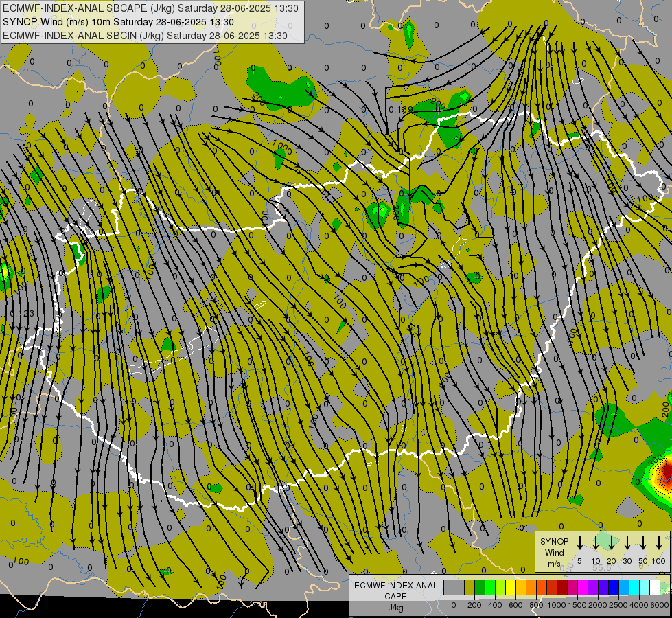Click the '600' tick label on CAPE scale
The height and width of the screenshot is (618, 672).
pos(515,605)
